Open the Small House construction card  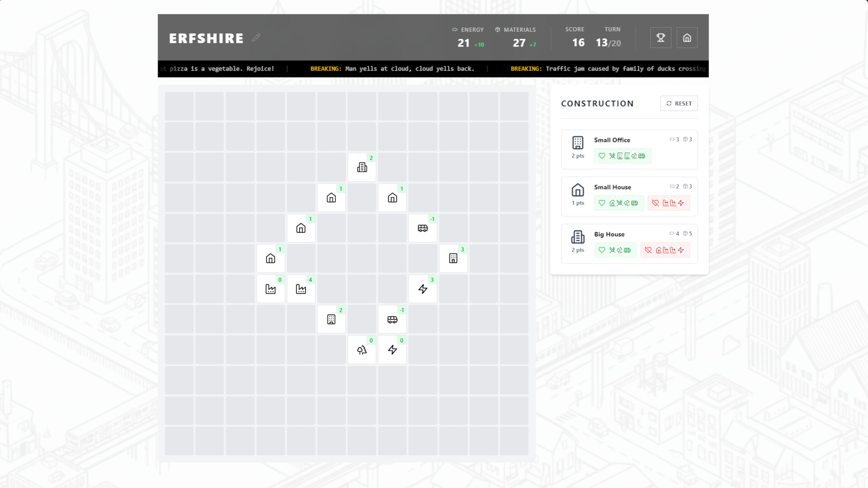click(629, 196)
